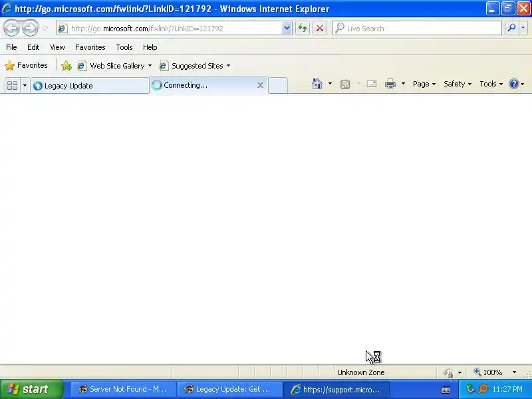
Task: Switch to https://support.micro taskbar window
Action: (336, 389)
